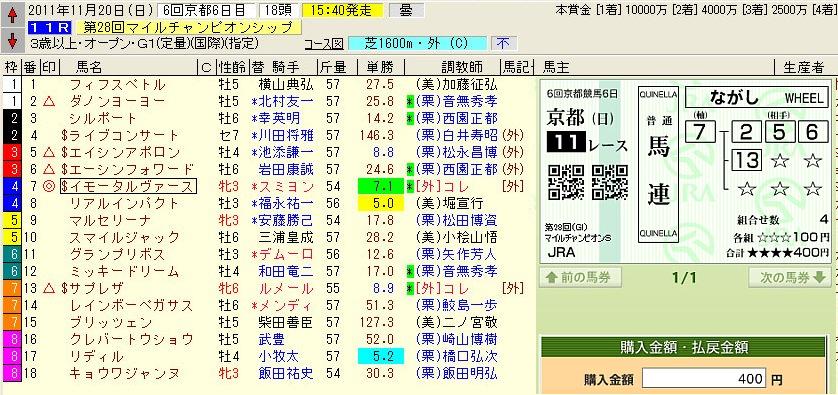Select horse キョウワジャンヌ name
The width and height of the screenshot is (838, 395).
click(125, 373)
